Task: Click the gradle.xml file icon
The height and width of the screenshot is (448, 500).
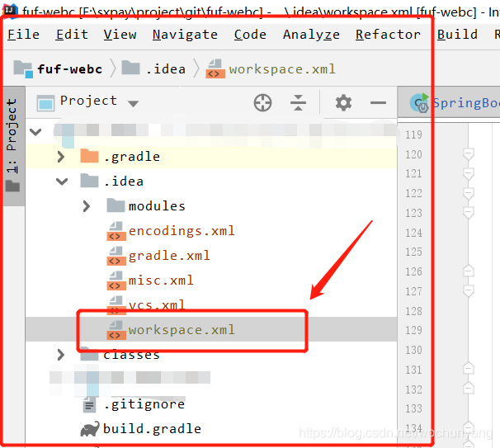Action: [116, 256]
